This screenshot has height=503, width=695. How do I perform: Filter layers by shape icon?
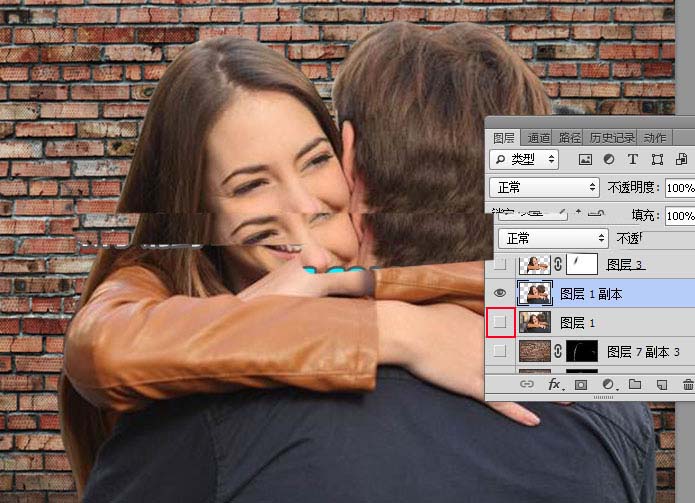pos(657,160)
